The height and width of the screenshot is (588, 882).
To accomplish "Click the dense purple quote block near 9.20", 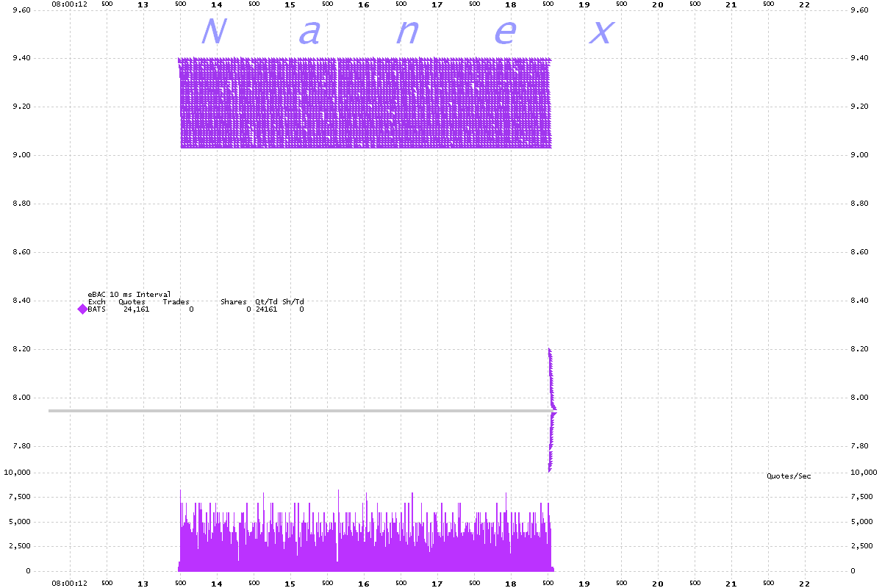I will [365, 103].
